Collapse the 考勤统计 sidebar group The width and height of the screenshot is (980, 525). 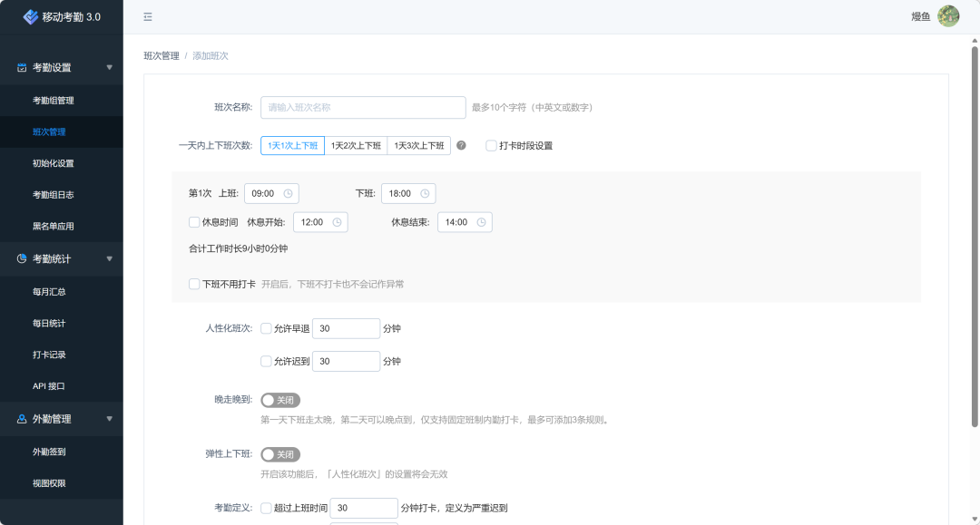[x=110, y=258]
